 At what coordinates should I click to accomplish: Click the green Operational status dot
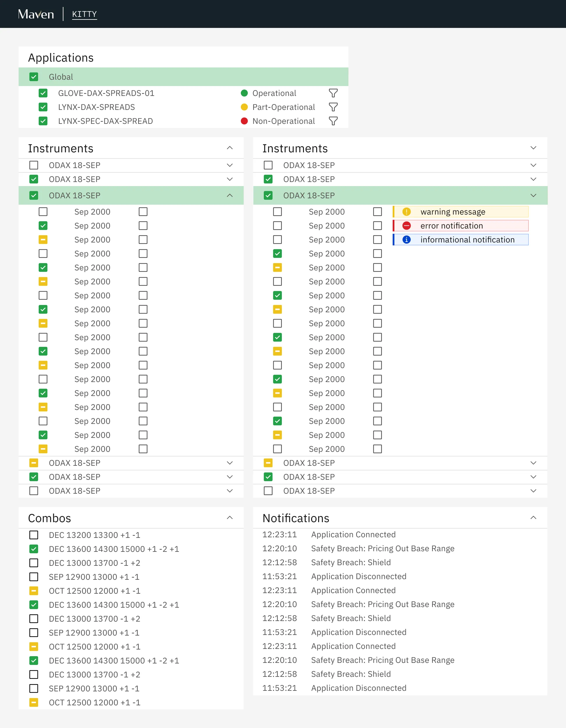coord(244,93)
